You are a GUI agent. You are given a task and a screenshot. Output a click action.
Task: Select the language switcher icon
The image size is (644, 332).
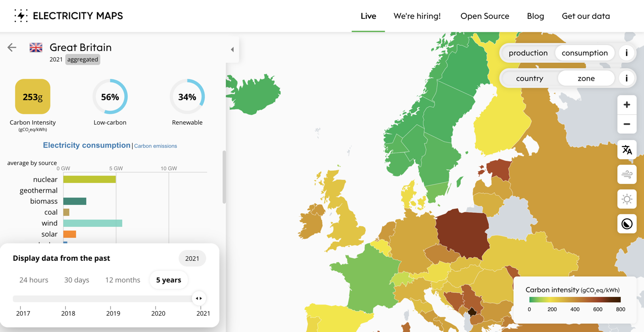(627, 149)
